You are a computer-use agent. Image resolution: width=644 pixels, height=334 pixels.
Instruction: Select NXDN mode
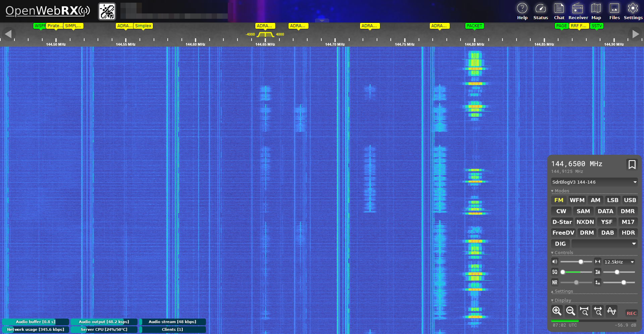pyautogui.click(x=585, y=222)
